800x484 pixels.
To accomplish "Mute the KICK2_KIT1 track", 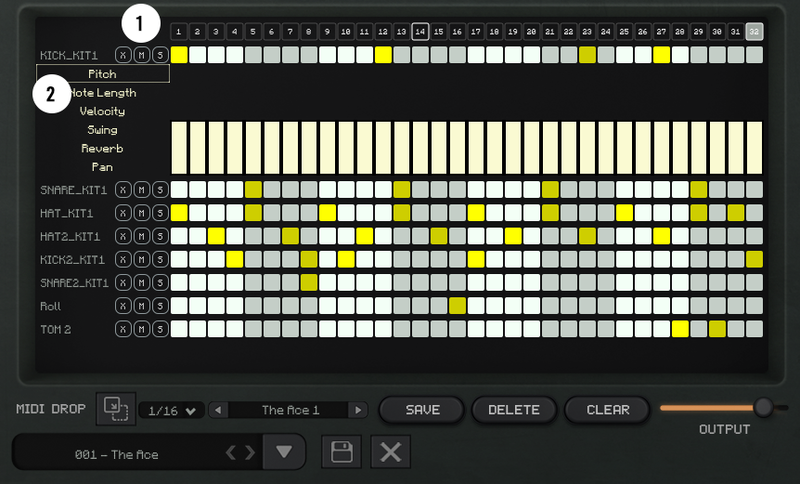I will tap(141, 260).
